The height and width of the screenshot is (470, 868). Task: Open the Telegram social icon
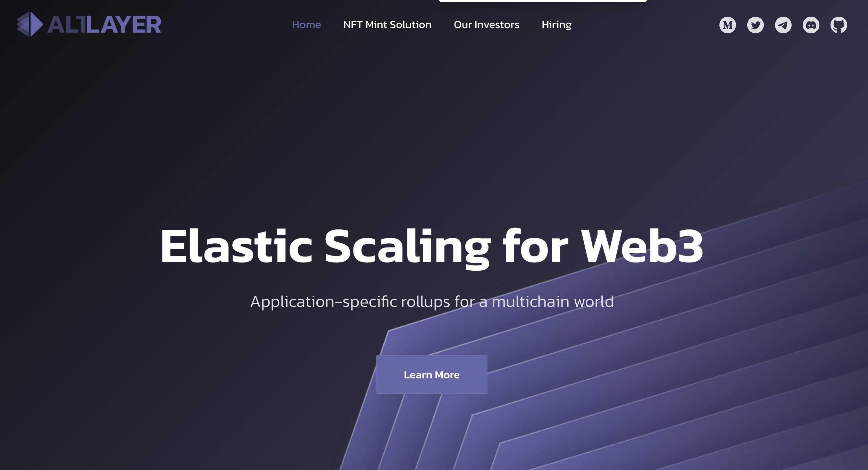tap(783, 24)
